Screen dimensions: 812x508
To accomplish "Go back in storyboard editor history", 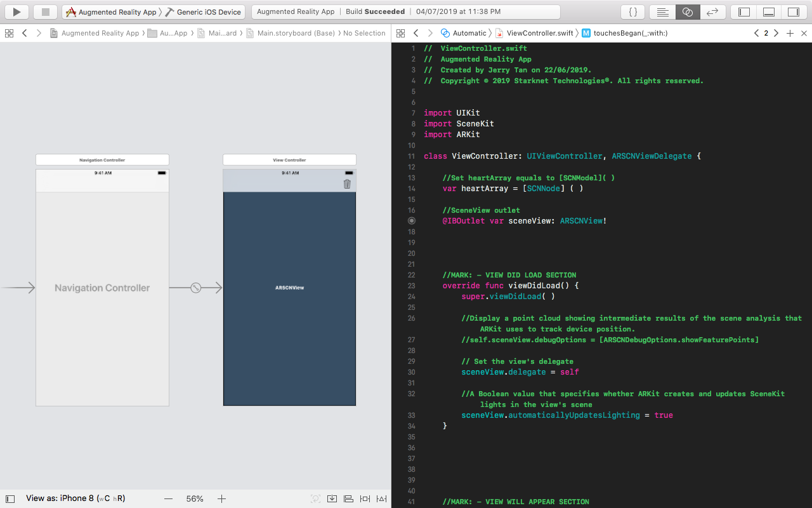I will click(x=25, y=33).
